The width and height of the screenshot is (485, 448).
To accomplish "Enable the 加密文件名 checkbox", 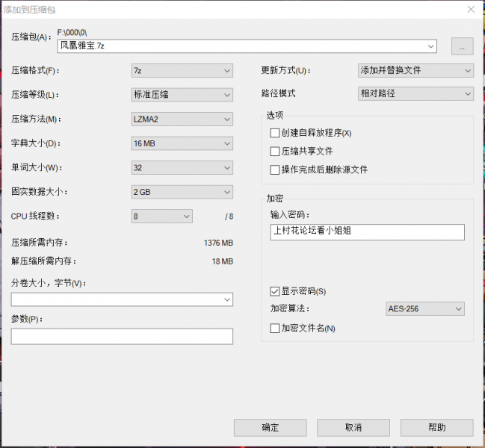I will 275,328.
